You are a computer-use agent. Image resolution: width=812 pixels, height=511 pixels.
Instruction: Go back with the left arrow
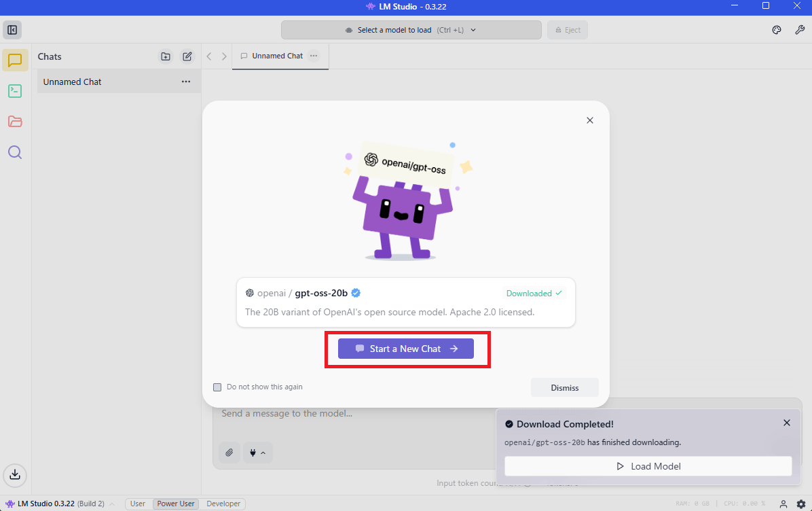coord(209,56)
